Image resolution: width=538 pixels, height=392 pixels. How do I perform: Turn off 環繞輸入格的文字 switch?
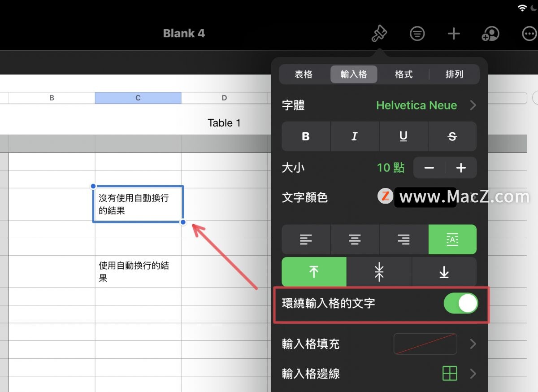(461, 303)
